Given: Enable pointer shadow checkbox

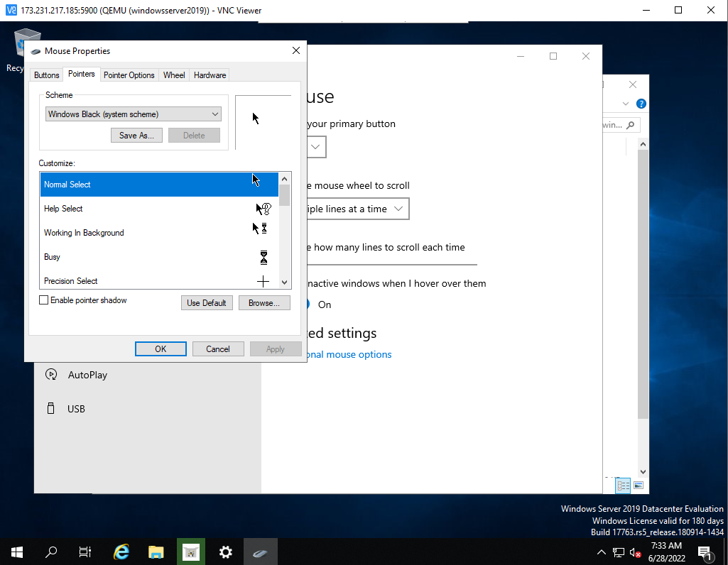Looking at the screenshot, I should 43,300.
